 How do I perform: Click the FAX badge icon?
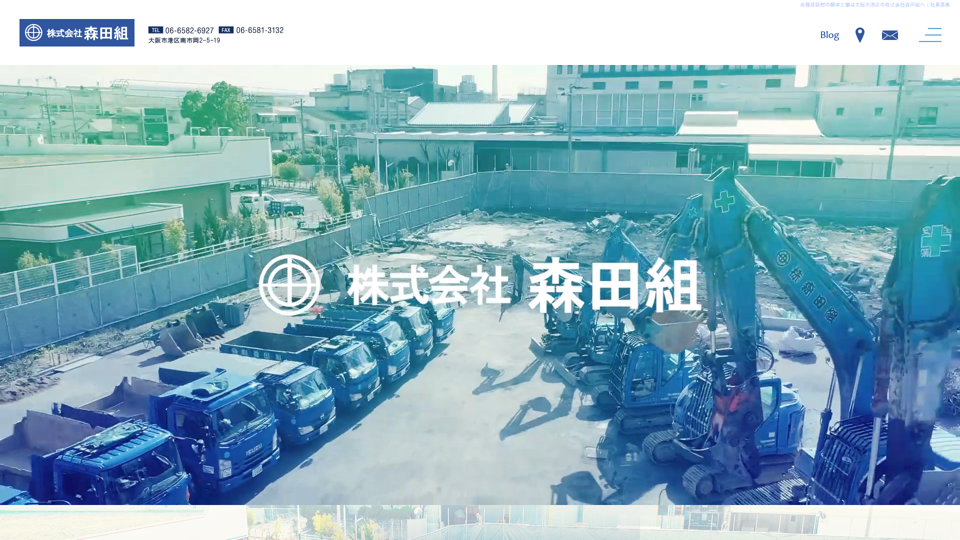(x=226, y=31)
